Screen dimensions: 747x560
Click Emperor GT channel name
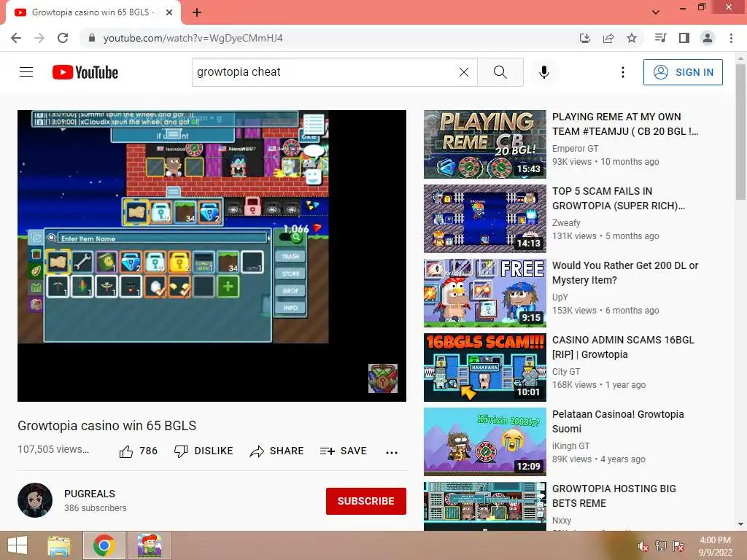coord(575,149)
